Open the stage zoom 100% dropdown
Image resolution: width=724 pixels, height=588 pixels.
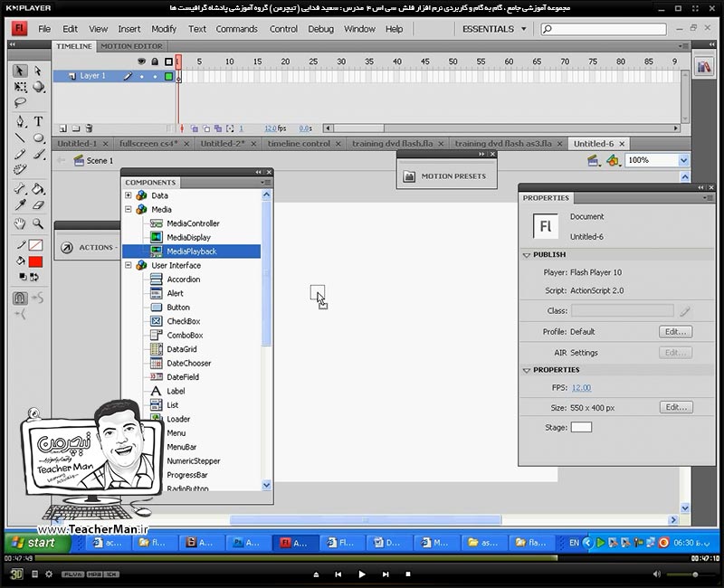(x=684, y=160)
